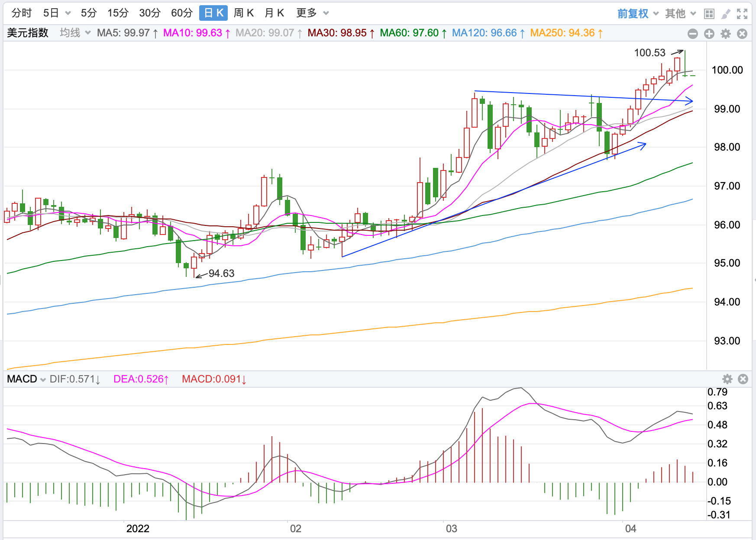The width and height of the screenshot is (756, 540).
Task: Close the main chart indicator panel
Action: (742, 34)
